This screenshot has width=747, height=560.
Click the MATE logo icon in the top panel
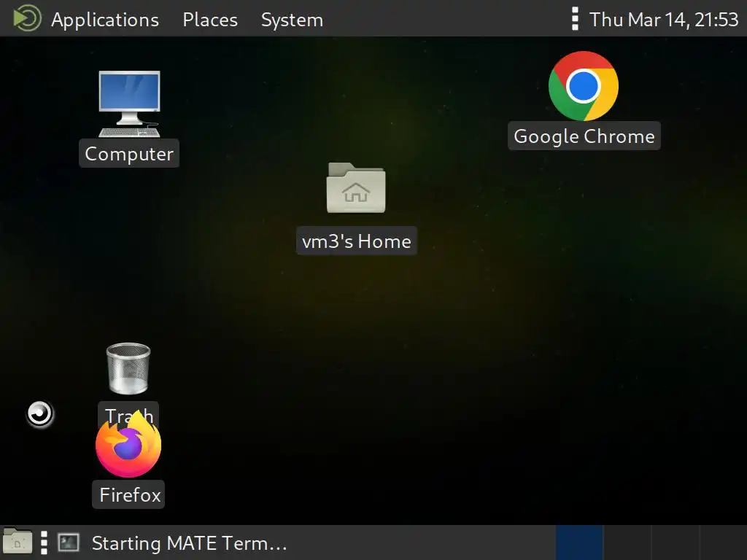click(27, 18)
